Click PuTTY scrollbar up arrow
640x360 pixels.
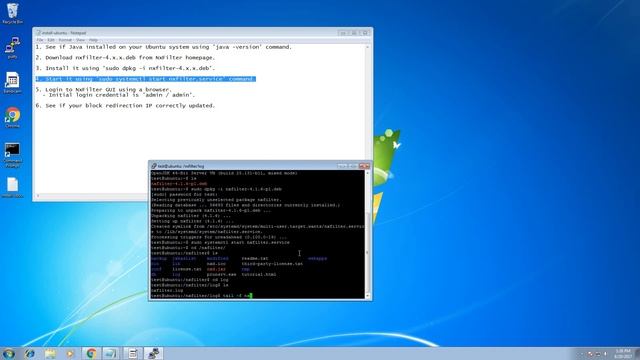367,173
